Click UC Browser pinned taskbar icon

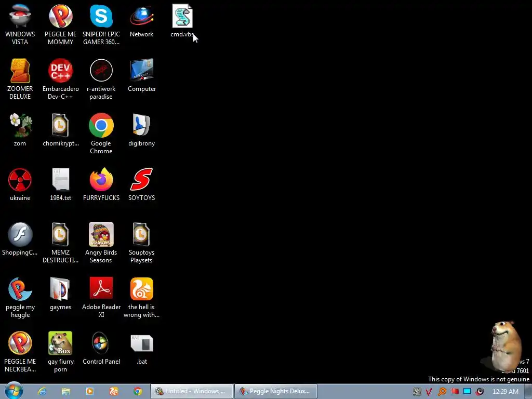tap(114, 391)
